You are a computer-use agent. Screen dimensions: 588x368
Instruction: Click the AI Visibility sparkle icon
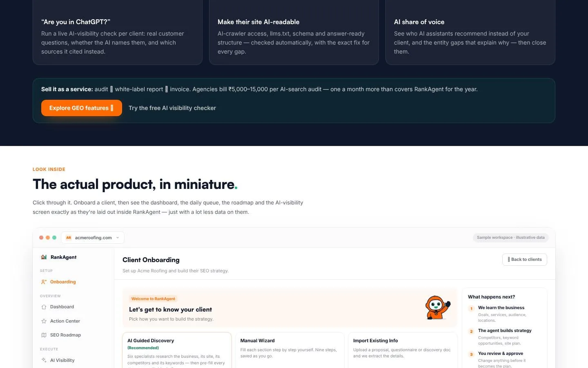pyautogui.click(x=44, y=360)
